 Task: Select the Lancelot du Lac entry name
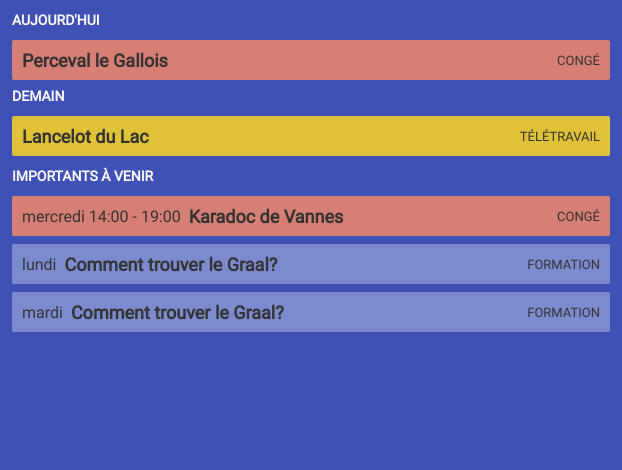pos(85,137)
